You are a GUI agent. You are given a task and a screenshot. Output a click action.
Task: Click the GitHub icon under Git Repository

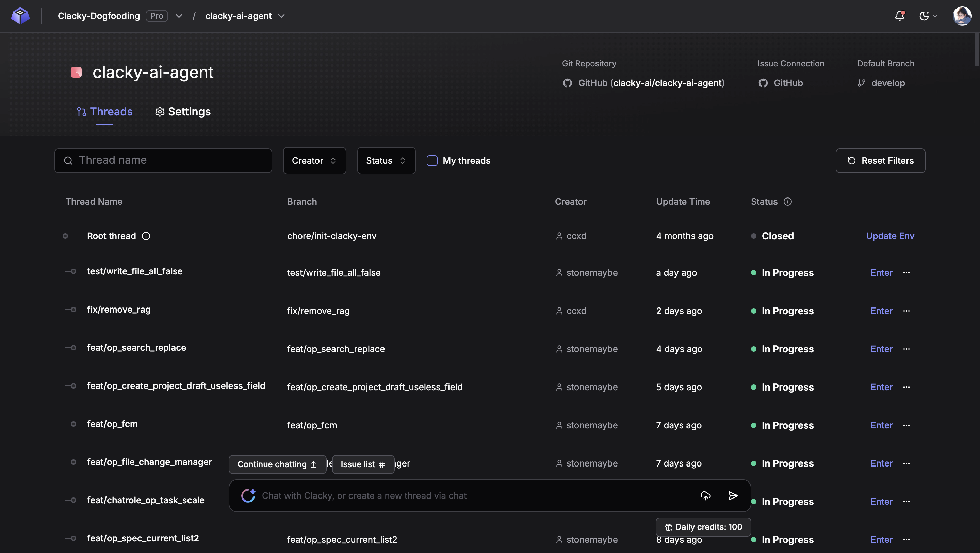coord(568,83)
